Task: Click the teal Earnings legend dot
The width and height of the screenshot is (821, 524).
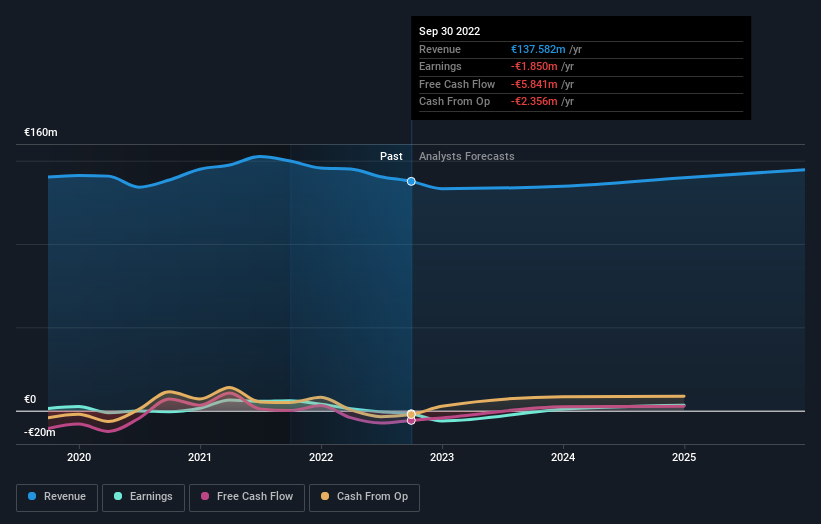Action: (x=118, y=496)
